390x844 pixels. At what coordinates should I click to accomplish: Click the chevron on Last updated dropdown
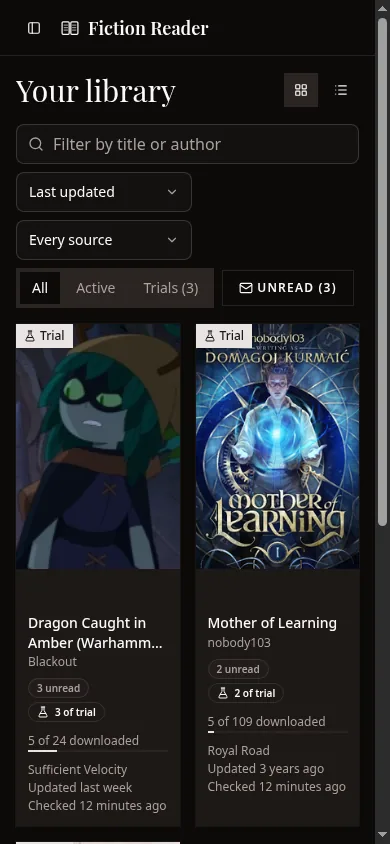point(172,192)
